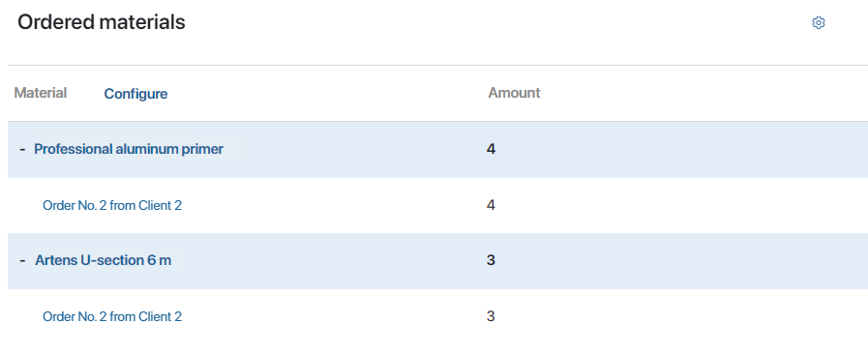
Task: Click the Ordered materials heading
Action: (102, 22)
